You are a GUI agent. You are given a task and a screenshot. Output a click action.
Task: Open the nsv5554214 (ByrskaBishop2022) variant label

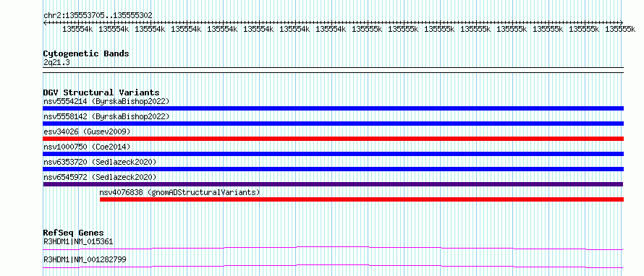pyautogui.click(x=106, y=101)
